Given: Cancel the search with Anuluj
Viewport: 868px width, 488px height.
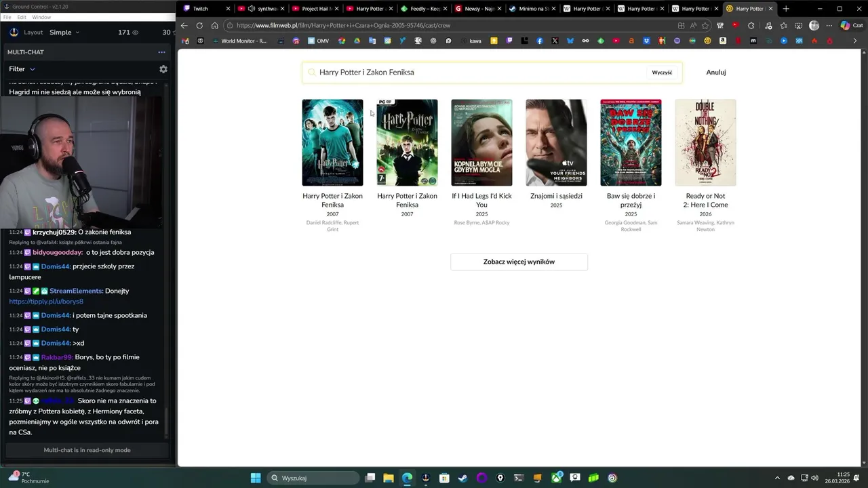Looking at the screenshot, I should (x=716, y=73).
